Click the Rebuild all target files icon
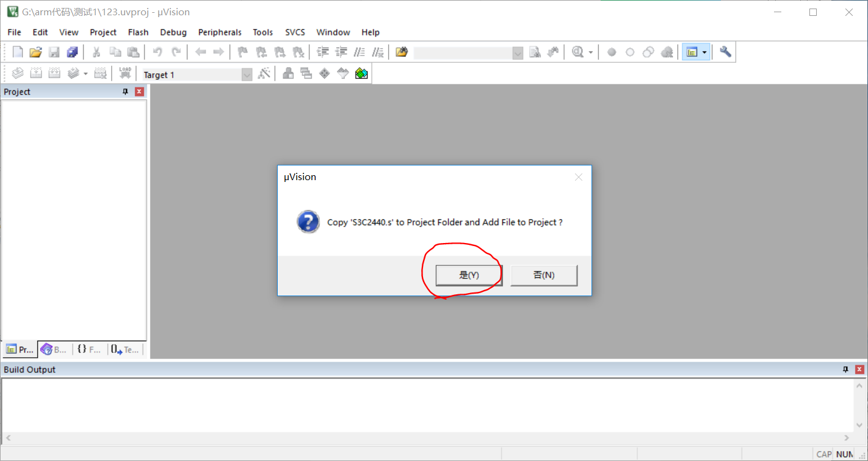This screenshot has height=461, width=868. click(54, 74)
